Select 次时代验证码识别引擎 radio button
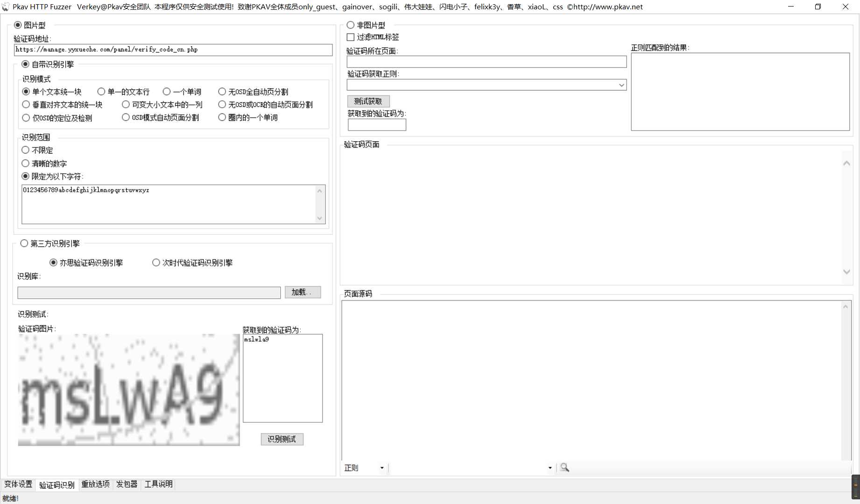Image resolution: width=860 pixels, height=504 pixels. tap(156, 263)
